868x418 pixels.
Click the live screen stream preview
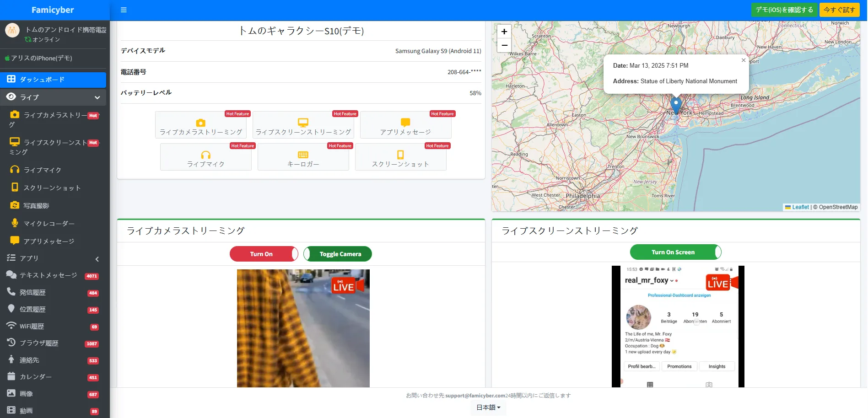click(678, 327)
